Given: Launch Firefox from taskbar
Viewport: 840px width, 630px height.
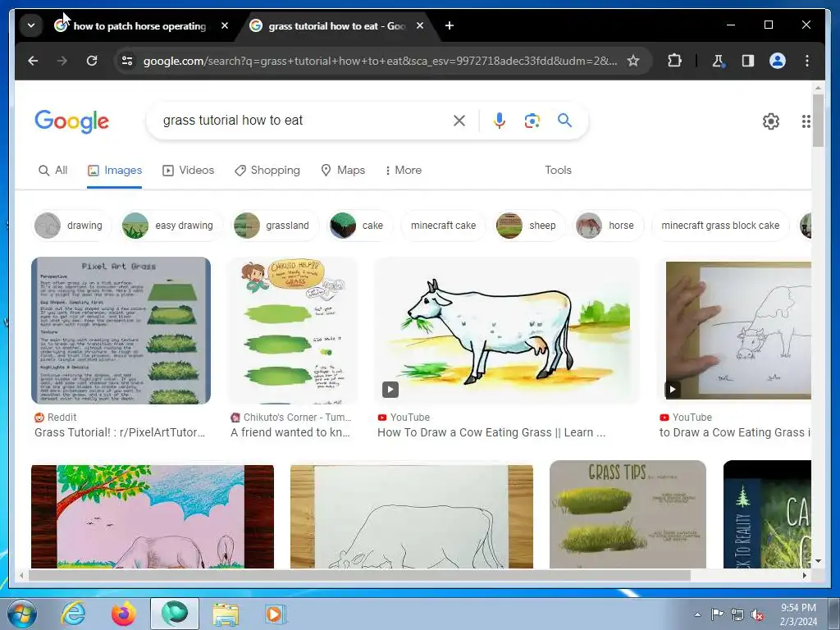Looking at the screenshot, I should (x=124, y=614).
